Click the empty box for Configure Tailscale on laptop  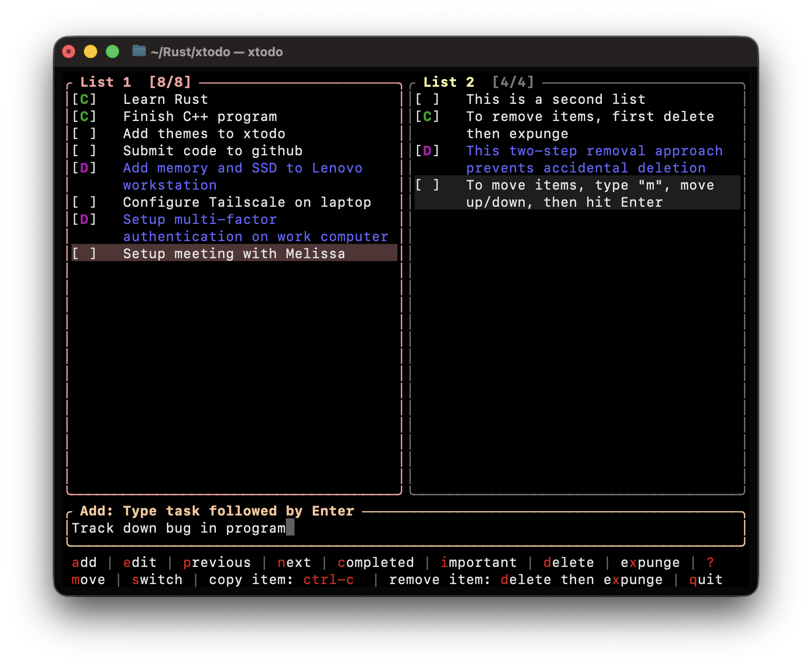point(84,202)
